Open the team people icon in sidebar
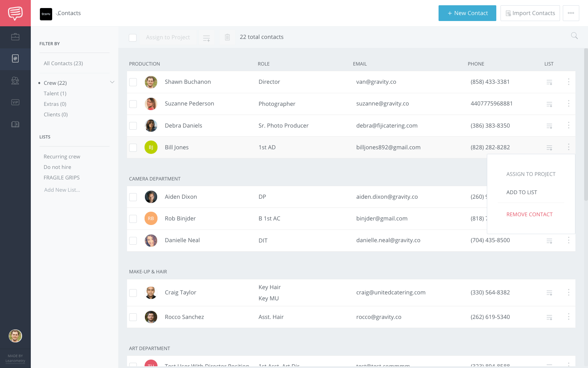 click(x=15, y=81)
